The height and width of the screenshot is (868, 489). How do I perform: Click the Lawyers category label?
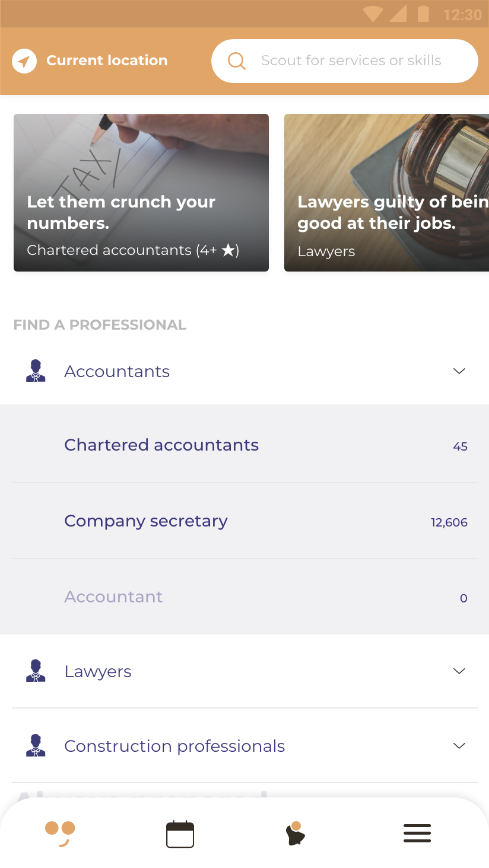(98, 672)
